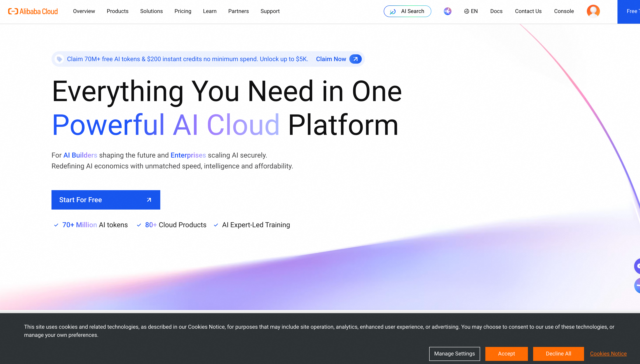Click the tag icon in promo banner
The width and height of the screenshot is (640, 364).
59,59
